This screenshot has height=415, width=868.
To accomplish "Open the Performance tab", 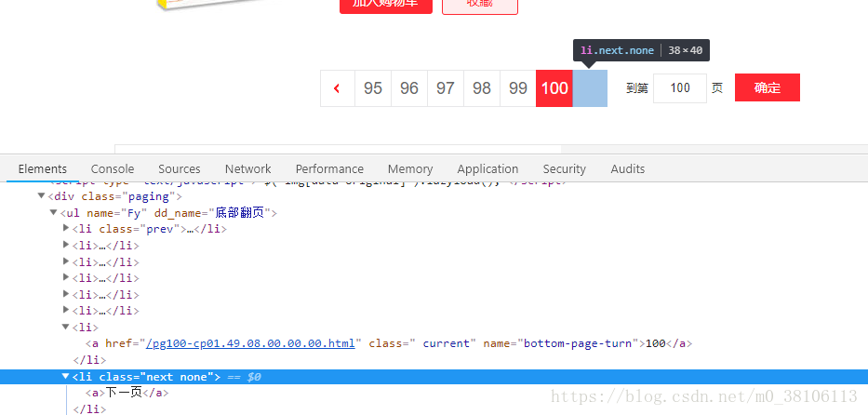I will tap(329, 168).
